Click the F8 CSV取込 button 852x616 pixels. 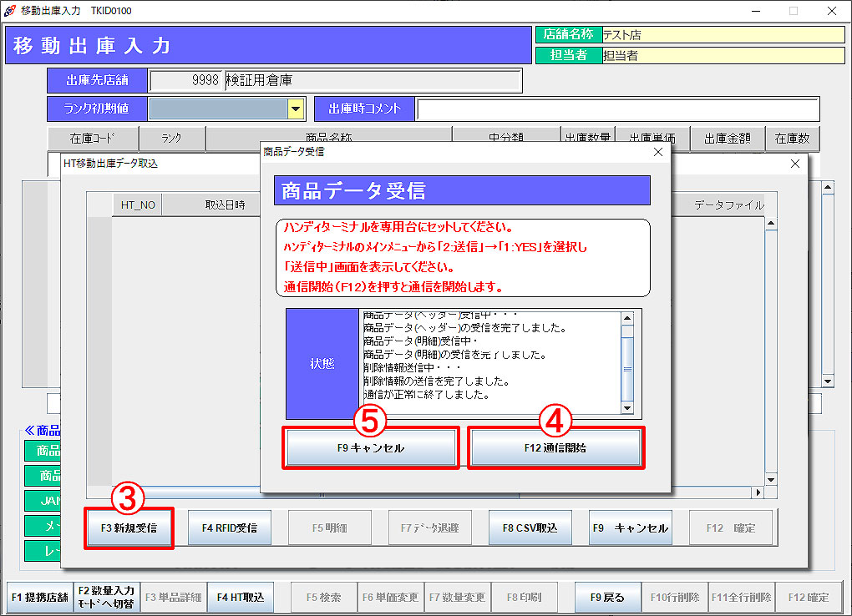pos(530,527)
